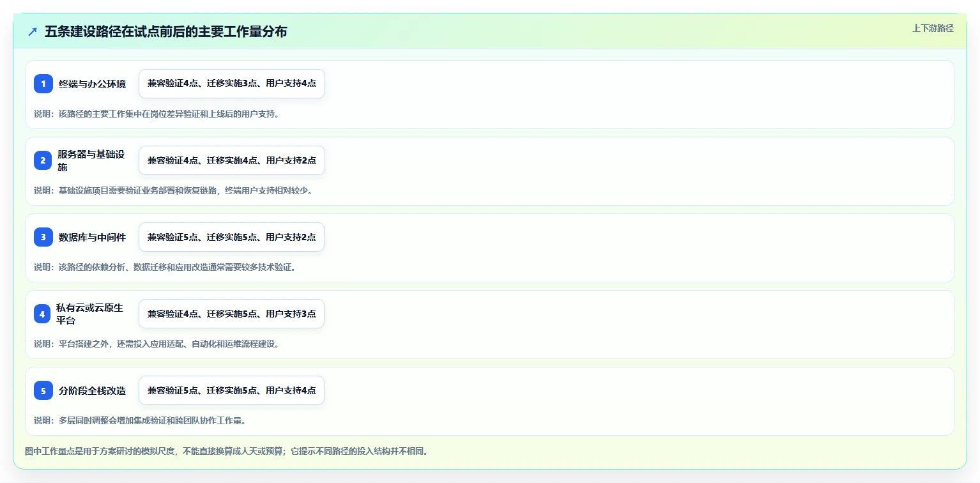
Task: Click the box 兼容验证4点、迁移实施3点、用户支持4点
Action: 232,84
